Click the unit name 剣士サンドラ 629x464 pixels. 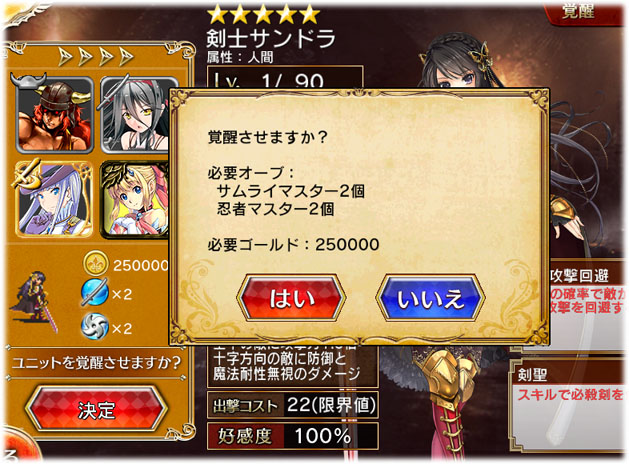[271, 39]
